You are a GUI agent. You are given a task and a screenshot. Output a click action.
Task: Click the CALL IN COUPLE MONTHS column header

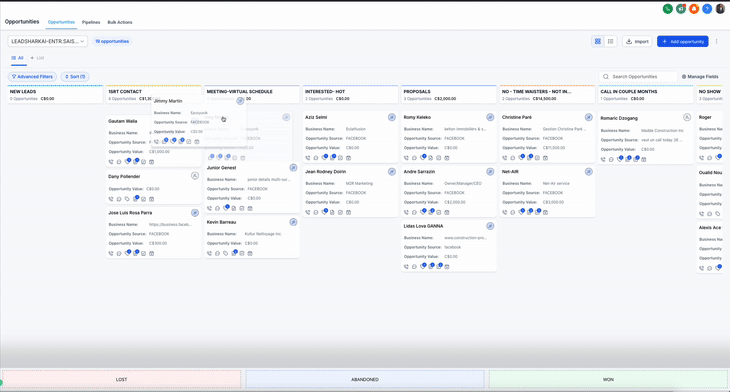pos(646,95)
